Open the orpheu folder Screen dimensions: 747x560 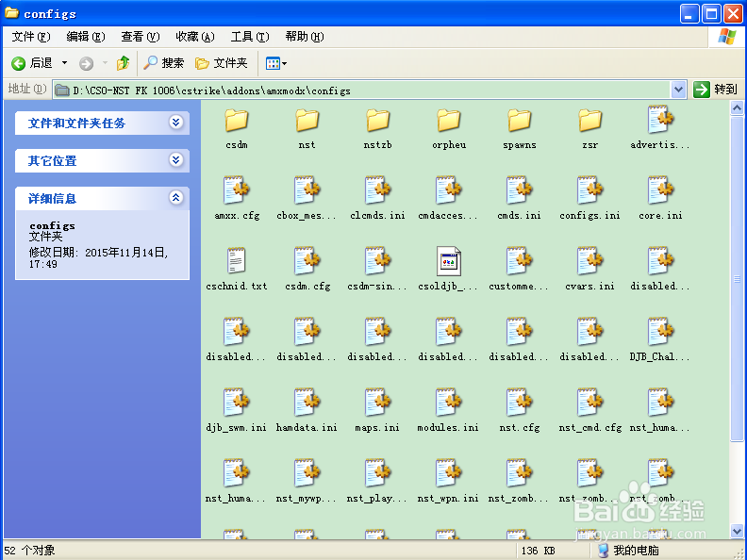tap(448, 121)
